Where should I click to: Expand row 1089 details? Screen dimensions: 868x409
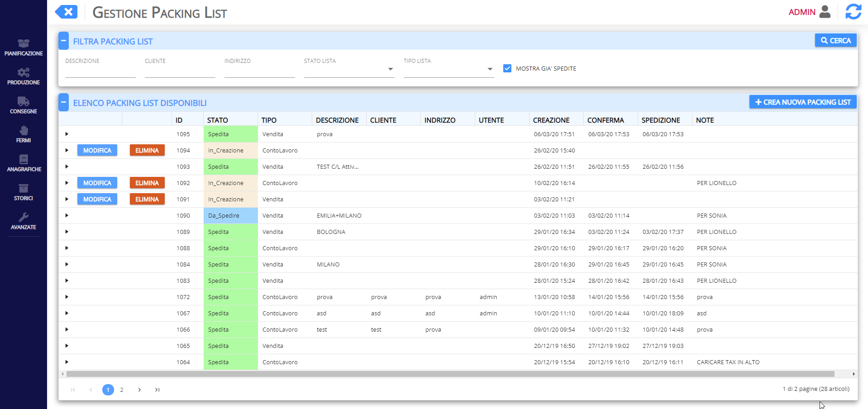[x=67, y=232]
